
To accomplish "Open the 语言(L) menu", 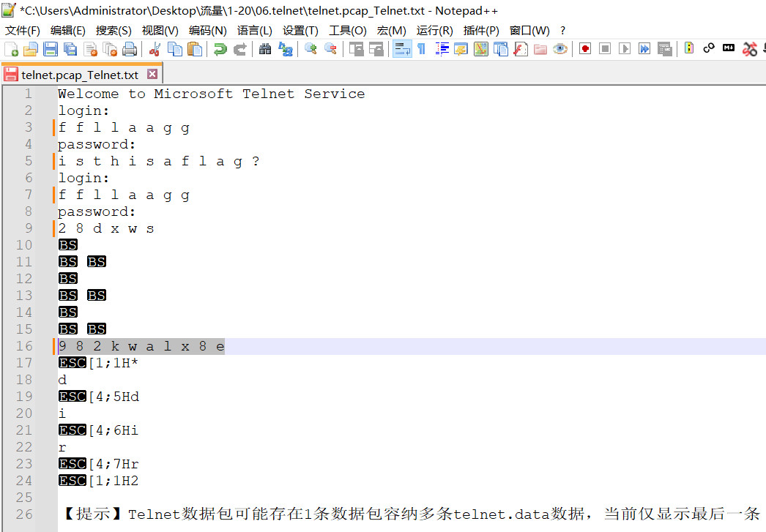I will [x=255, y=31].
